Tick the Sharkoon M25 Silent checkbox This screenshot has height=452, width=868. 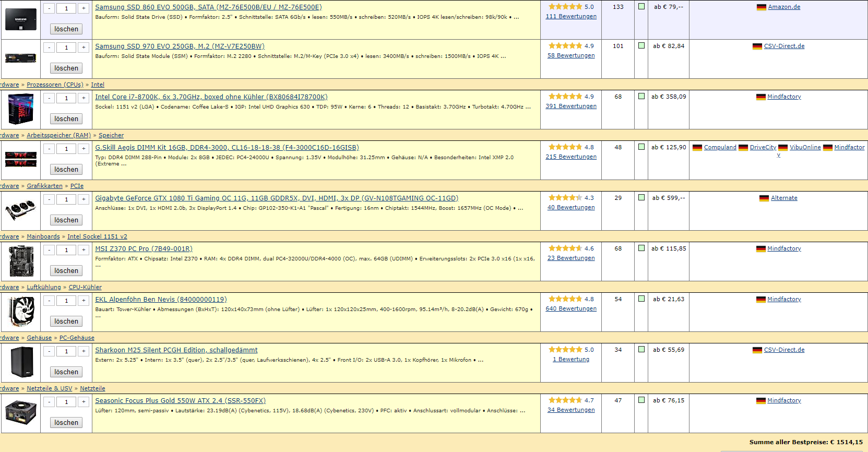(x=641, y=350)
